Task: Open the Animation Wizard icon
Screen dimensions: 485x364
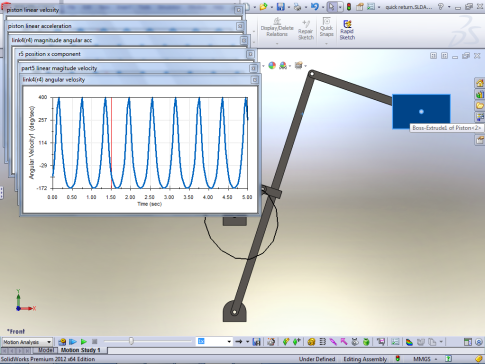Action: (x=271, y=342)
